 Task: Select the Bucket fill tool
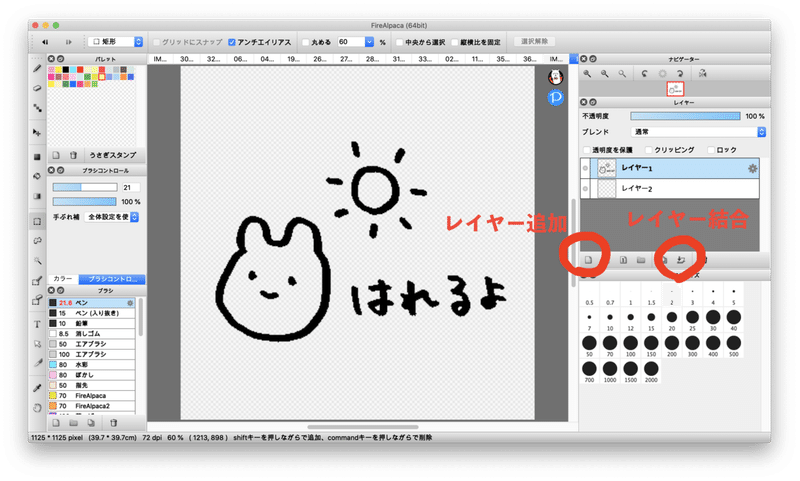(x=37, y=176)
